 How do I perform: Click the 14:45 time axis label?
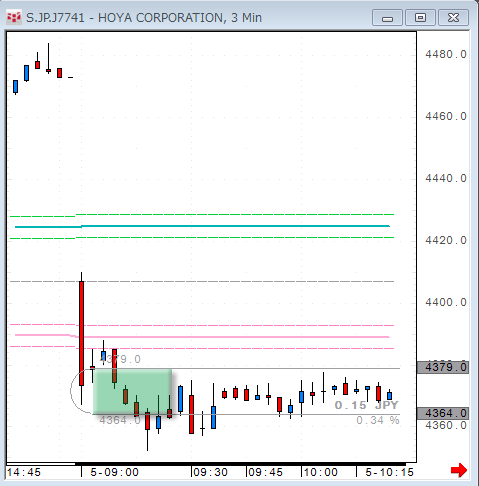(24, 472)
